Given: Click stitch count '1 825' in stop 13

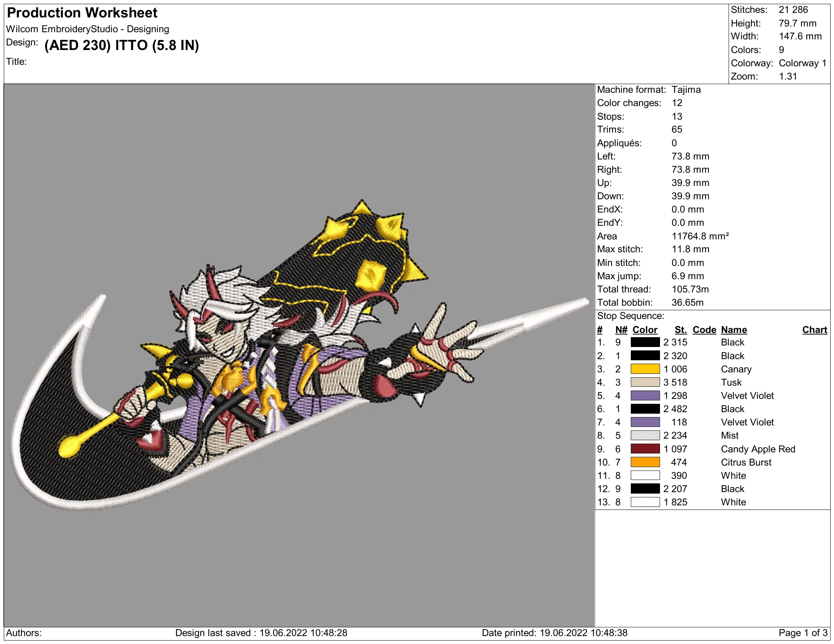Looking at the screenshot, I should (675, 502).
